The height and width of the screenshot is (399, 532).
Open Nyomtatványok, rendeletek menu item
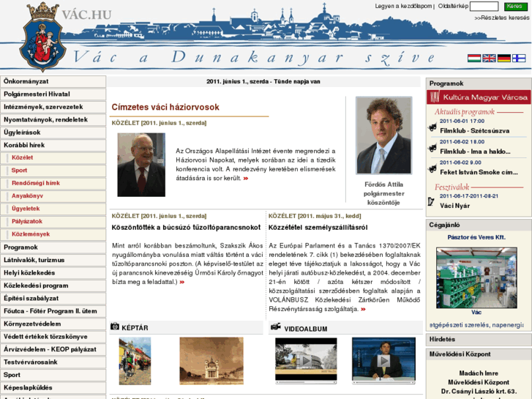pos(53,120)
